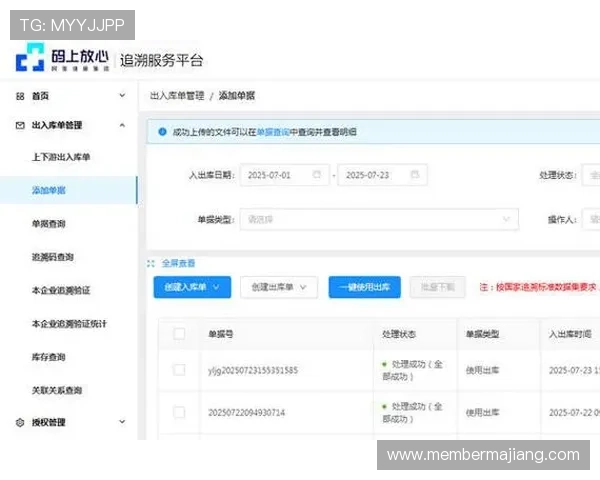Viewport: 600px width, 480px height.
Task: Click the 单据号 column header
Action: coord(221,334)
